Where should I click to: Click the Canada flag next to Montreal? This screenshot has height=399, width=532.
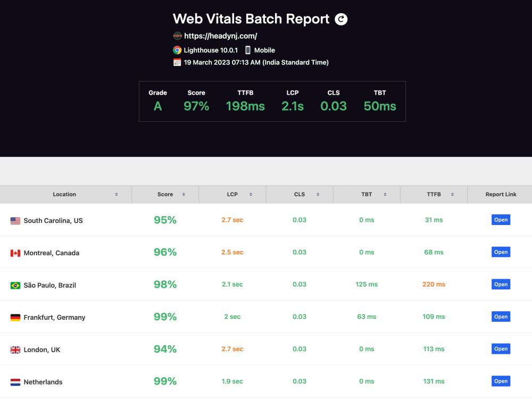click(x=15, y=252)
